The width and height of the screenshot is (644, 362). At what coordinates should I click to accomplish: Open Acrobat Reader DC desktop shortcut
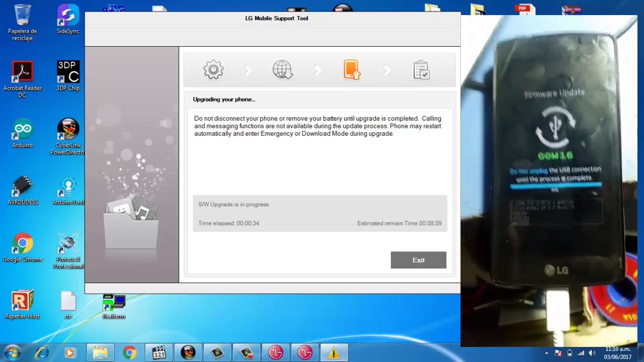(x=23, y=79)
